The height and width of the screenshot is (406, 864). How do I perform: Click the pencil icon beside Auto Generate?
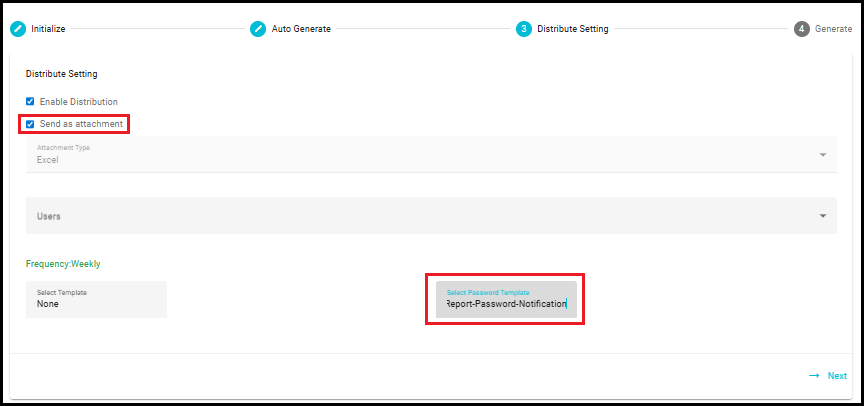click(x=258, y=29)
